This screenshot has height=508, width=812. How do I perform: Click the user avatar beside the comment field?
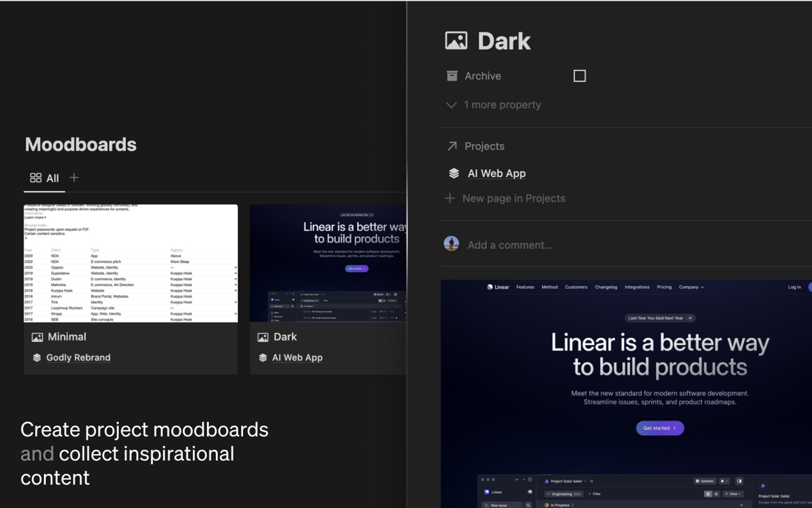click(x=451, y=244)
